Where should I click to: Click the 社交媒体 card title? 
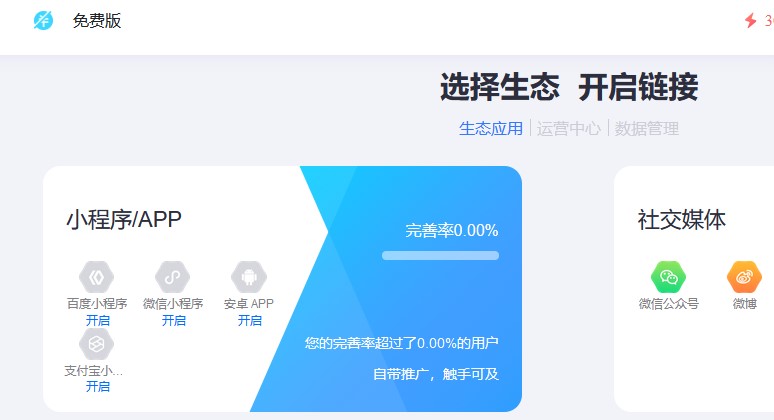tap(682, 220)
